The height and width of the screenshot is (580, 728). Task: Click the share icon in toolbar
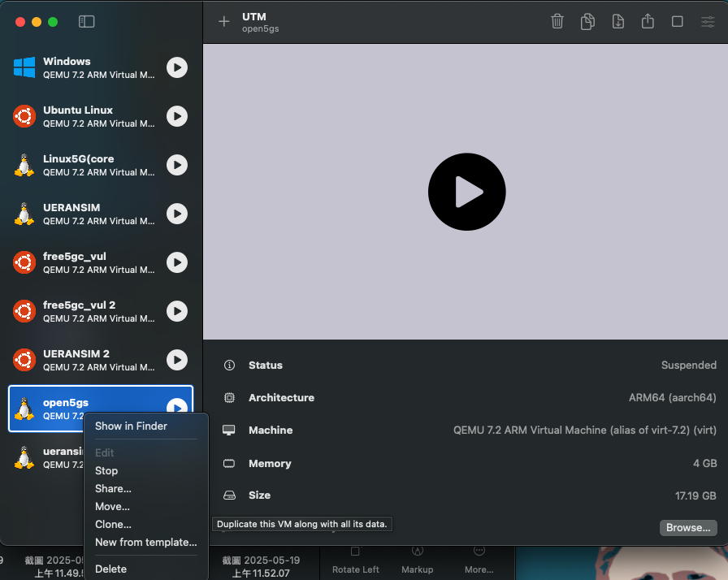pyautogui.click(x=648, y=21)
